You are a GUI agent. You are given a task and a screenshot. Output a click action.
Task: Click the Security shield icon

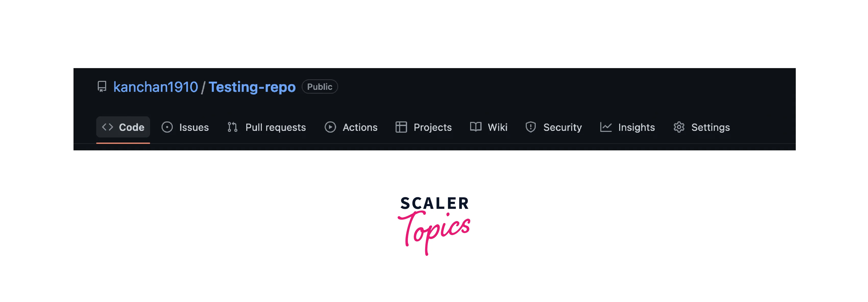530,127
